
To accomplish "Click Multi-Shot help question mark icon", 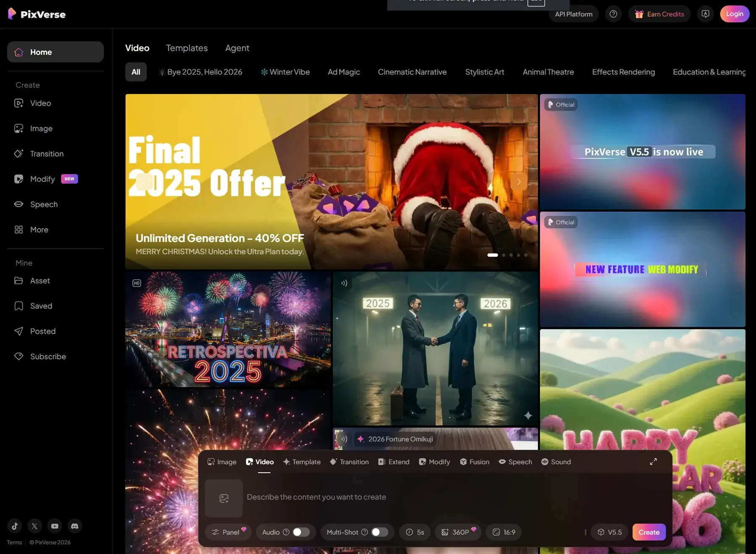I will (x=365, y=532).
